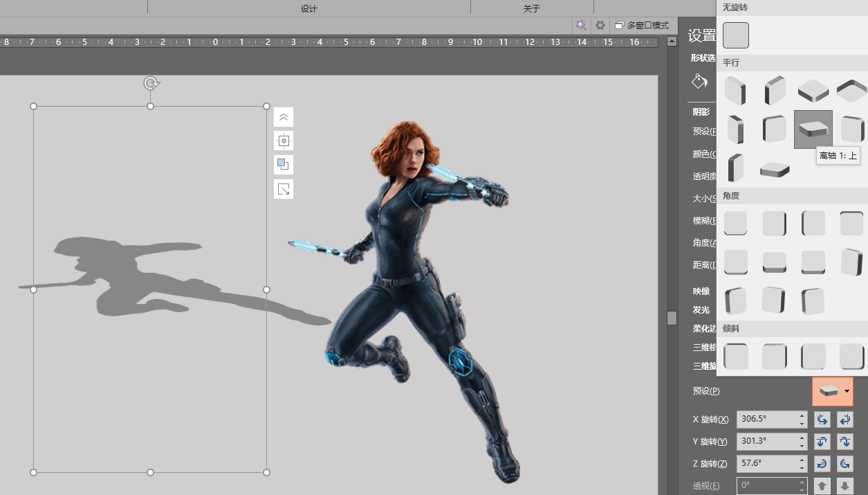
Task: Pick the first preset in 角度 third row
Action: 735,301
